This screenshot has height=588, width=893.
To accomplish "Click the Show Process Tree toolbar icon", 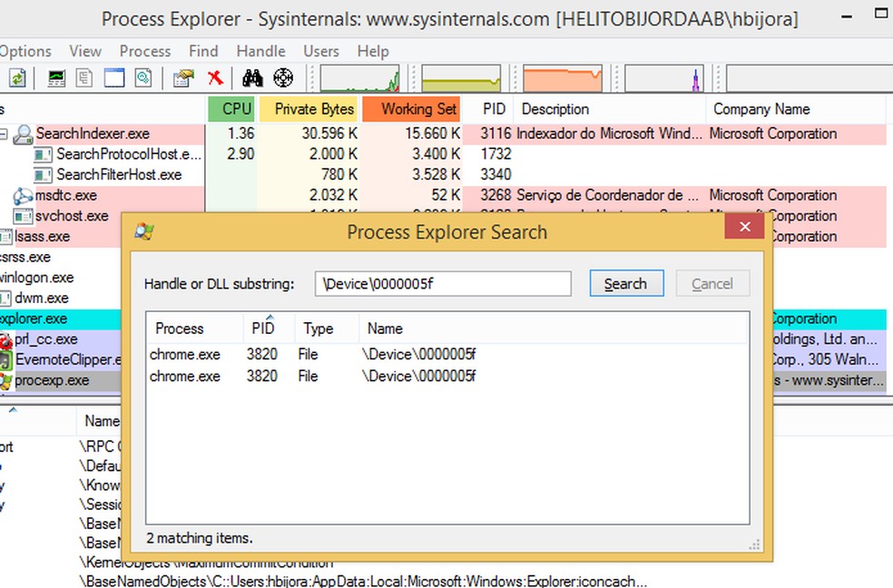I will (x=85, y=79).
